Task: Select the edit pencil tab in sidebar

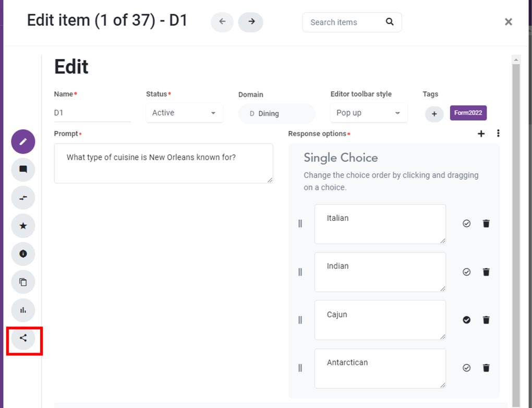Action: (23, 141)
